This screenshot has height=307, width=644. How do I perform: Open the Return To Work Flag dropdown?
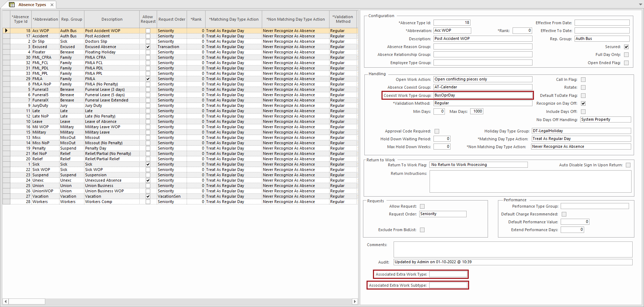point(478,165)
